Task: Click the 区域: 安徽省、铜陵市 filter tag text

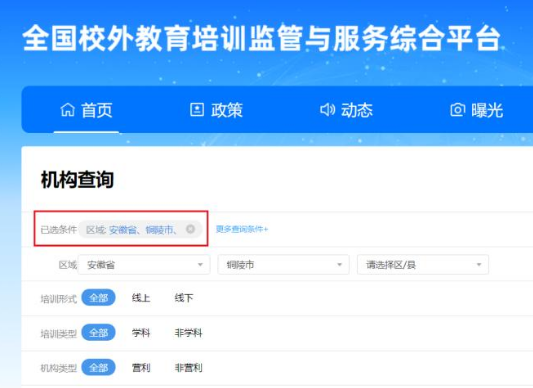Action: [131, 230]
